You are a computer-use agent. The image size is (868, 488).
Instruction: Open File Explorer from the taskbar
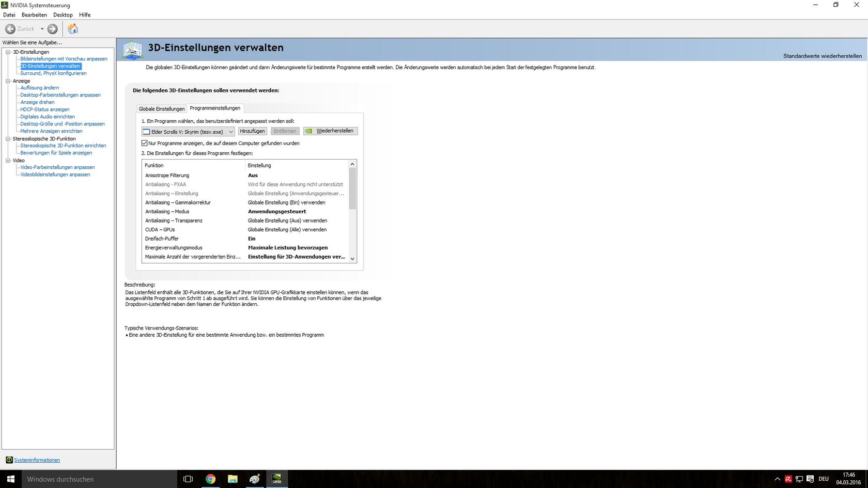coord(233,479)
